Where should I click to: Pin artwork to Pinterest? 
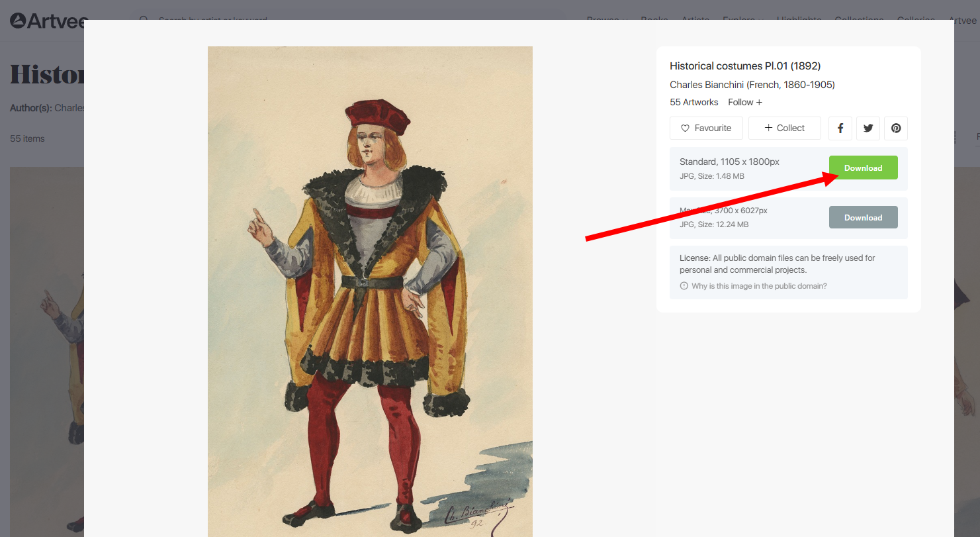[x=896, y=128]
